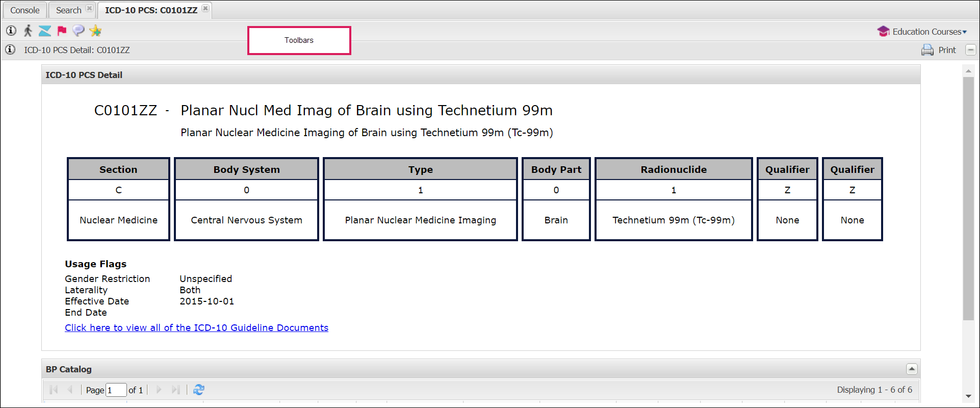Screen dimensions: 980x408
Task: Collapse the ICD-10 PCS Detail panel
Action: pyautogui.click(x=971, y=50)
